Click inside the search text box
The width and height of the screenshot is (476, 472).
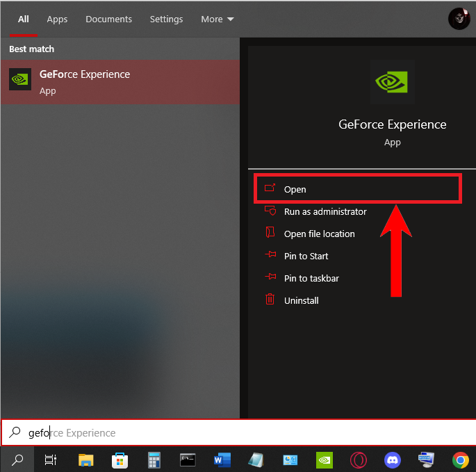pyautogui.click(x=238, y=432)
